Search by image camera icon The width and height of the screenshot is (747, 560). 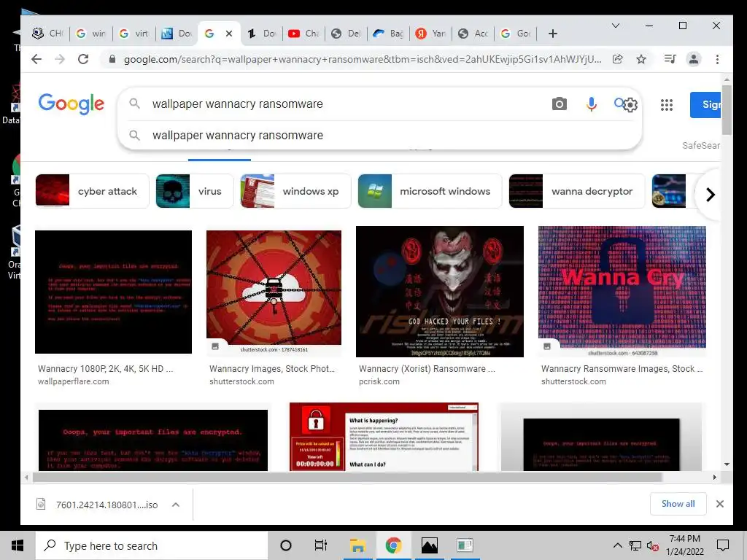pos(560,104)
